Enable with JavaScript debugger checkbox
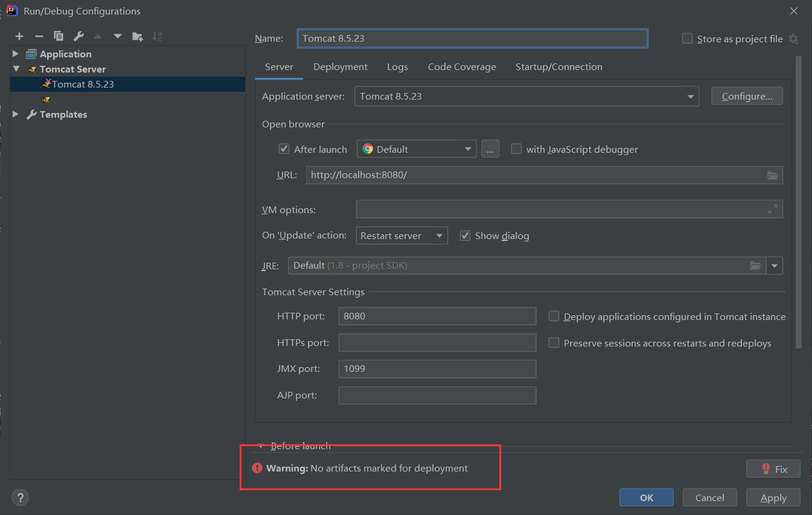This screenshot has width=812, height=515. [x=516, y=149]
